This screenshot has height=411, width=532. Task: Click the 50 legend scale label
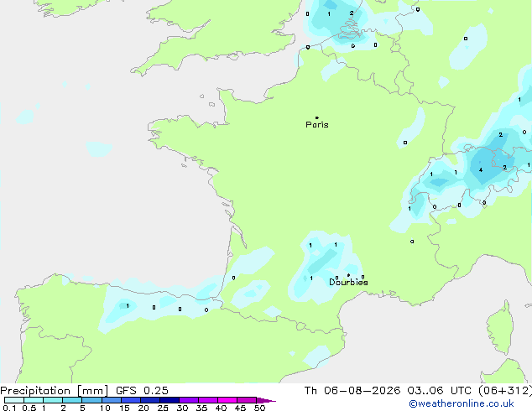point(260,408)
